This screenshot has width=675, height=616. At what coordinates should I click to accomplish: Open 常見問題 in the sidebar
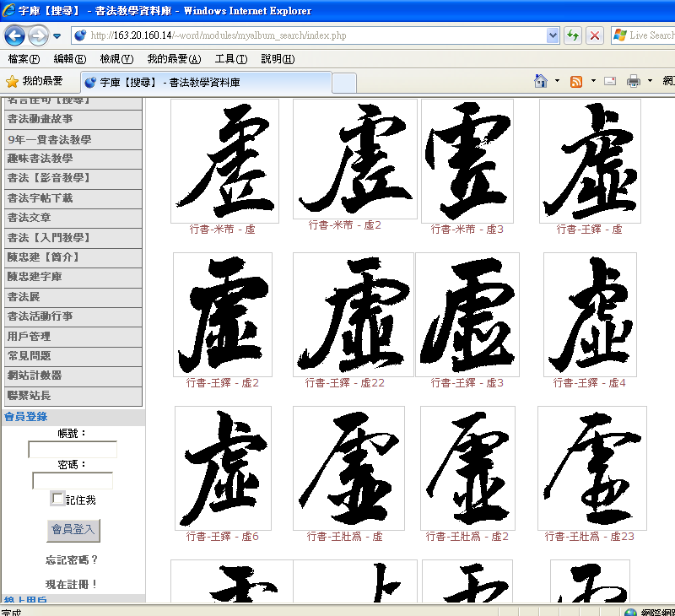(73, 356)
